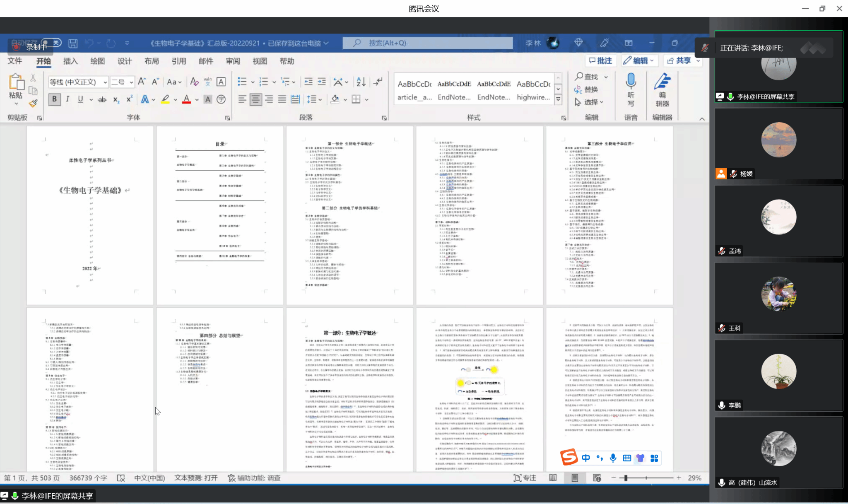Click the Save disk icon
Image resolution: width=848 pixels, height=504 pixels.
pos(73,43)
